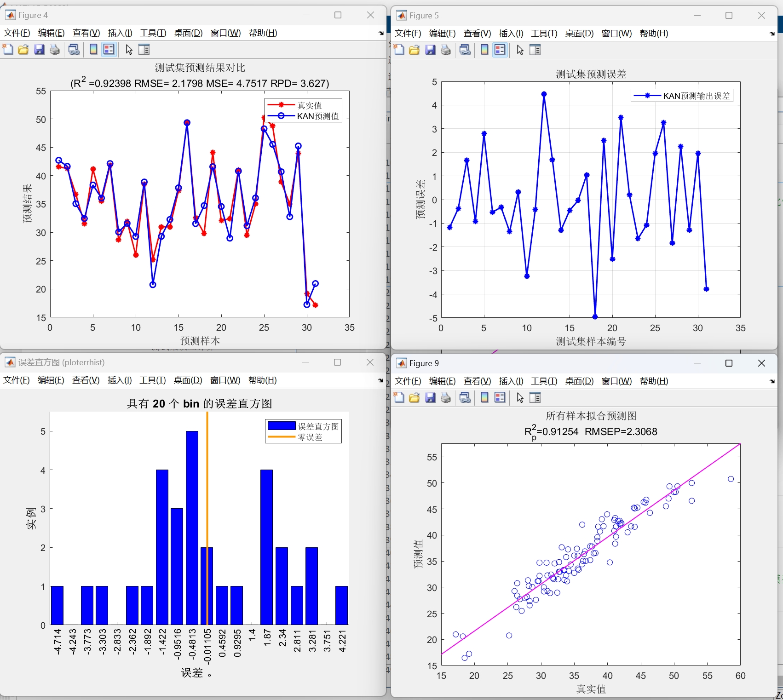Print Figure 4 with the printer icon

click(x=55, y=50)
